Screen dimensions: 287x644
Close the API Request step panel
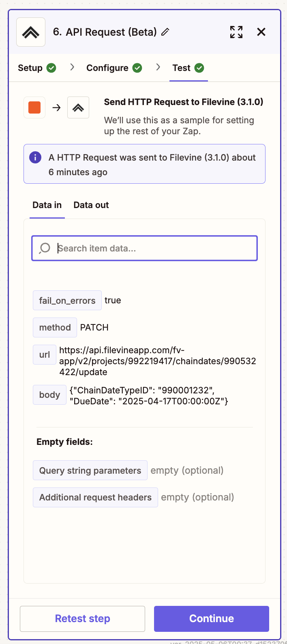(261, 32)
